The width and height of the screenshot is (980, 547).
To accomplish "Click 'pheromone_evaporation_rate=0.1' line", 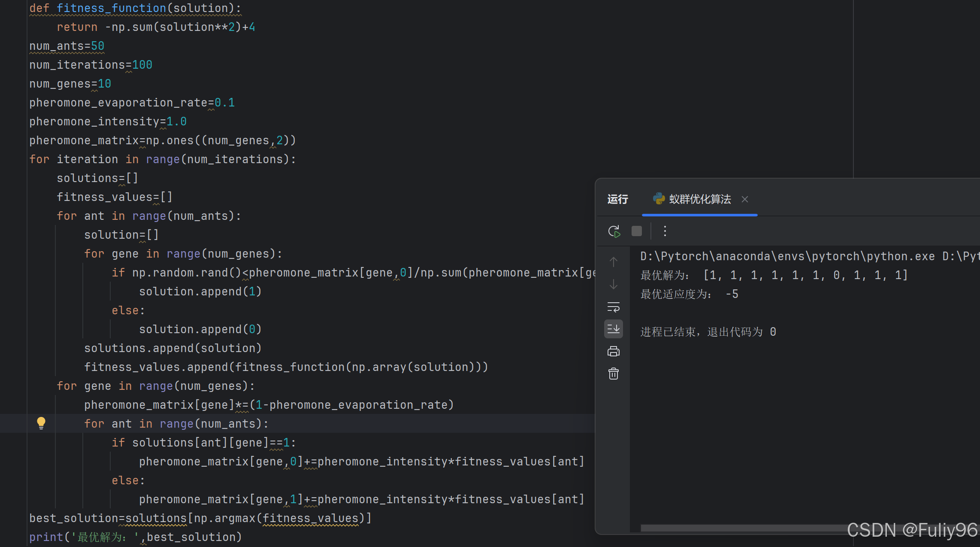I will coord(132,103).
